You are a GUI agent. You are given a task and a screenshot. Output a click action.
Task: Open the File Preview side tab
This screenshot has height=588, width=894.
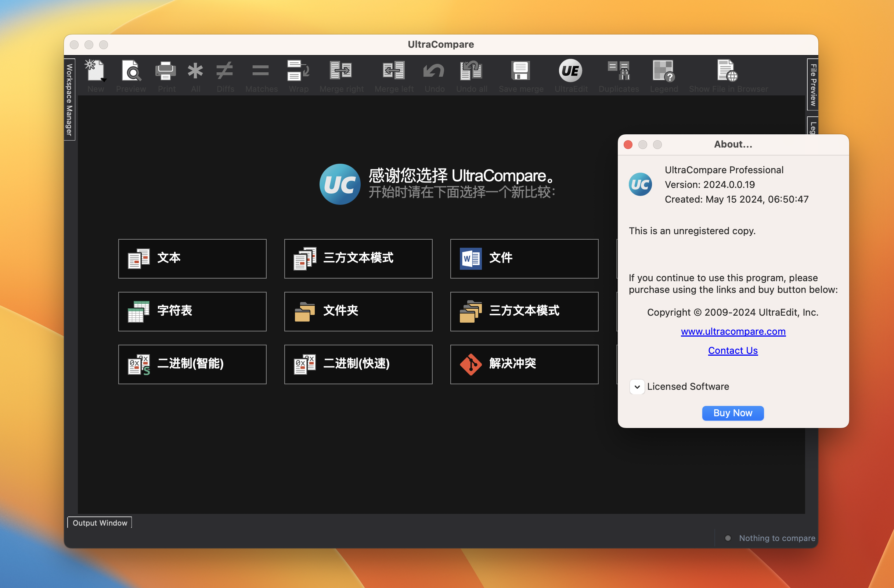[812, 84]
